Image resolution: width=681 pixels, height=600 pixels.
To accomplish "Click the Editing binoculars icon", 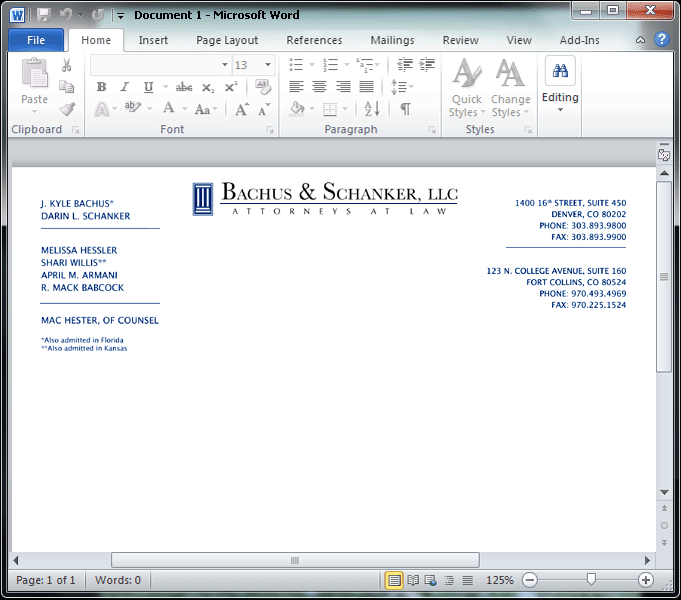I will pos(560,70).
